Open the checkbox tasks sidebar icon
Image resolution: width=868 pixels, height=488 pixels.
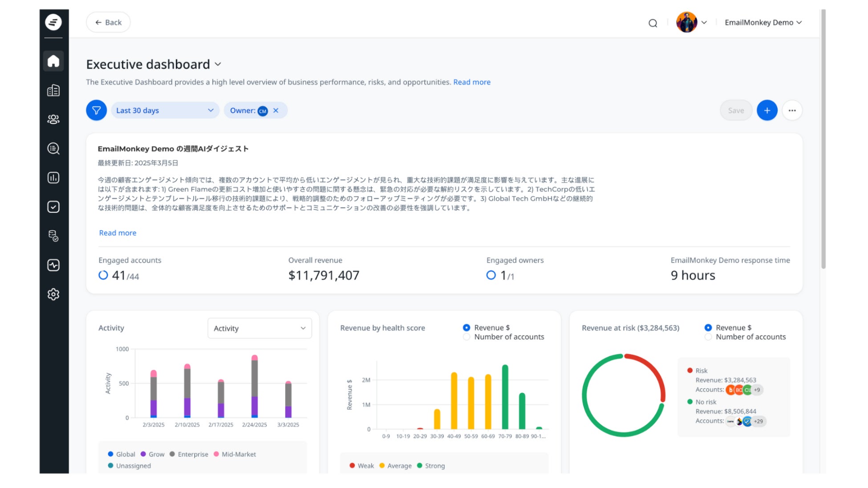pos(53,207)
